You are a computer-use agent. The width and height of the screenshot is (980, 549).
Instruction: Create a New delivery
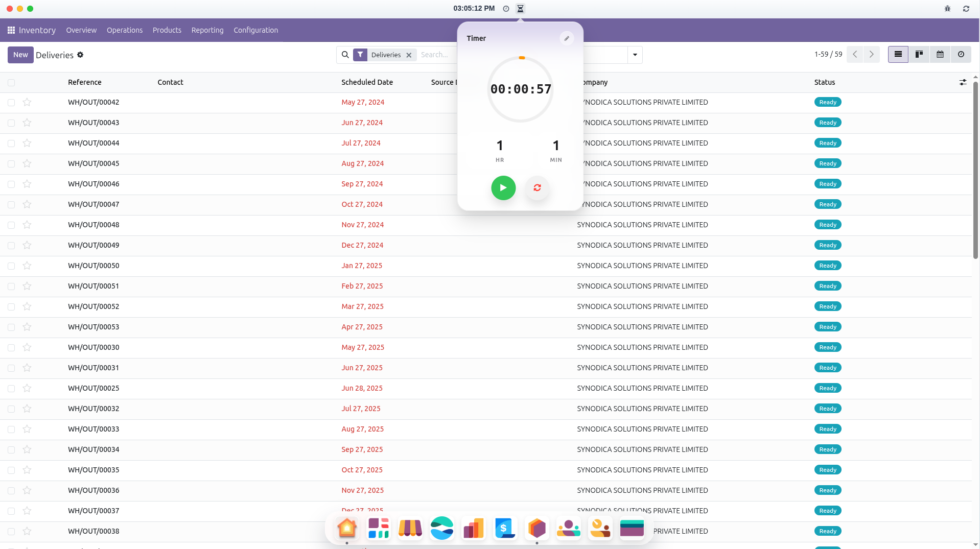20,55
